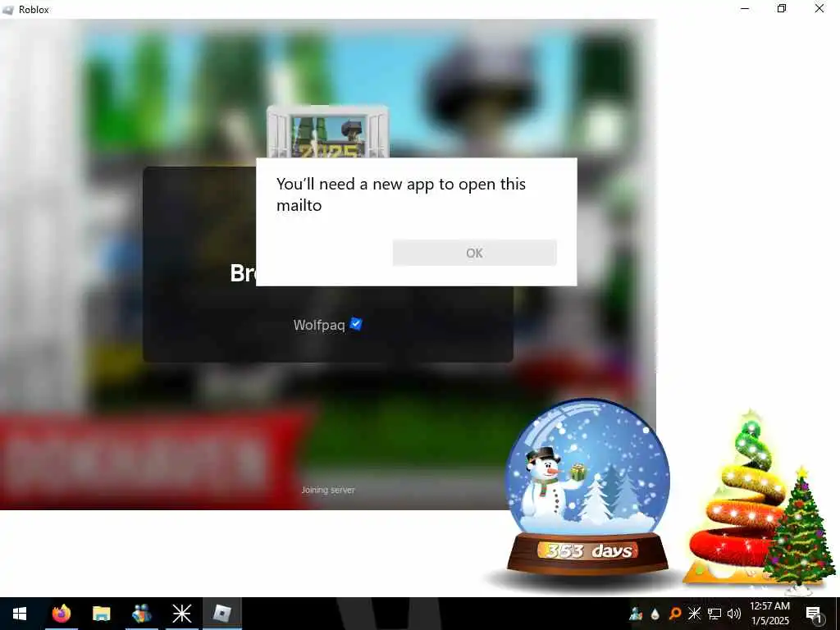Open the volume control in the tray
840x630 pixels.
tap(734, 614)
